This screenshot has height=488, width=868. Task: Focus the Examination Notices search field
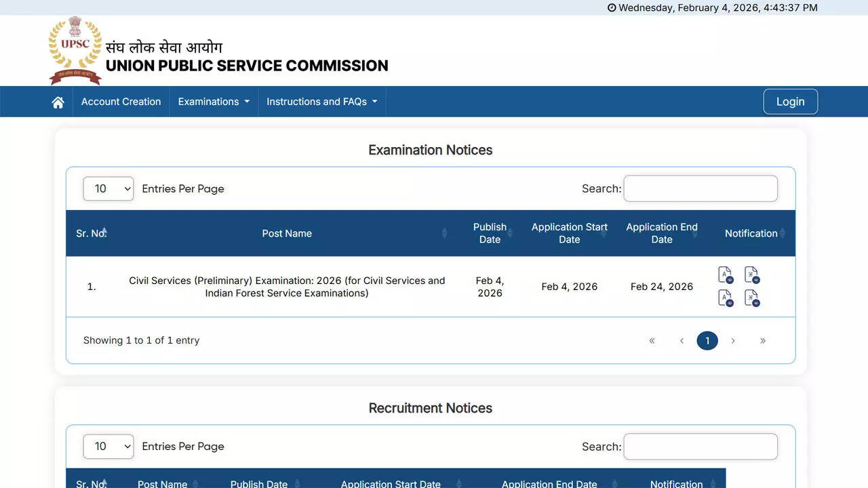click(x=700, y=188)
